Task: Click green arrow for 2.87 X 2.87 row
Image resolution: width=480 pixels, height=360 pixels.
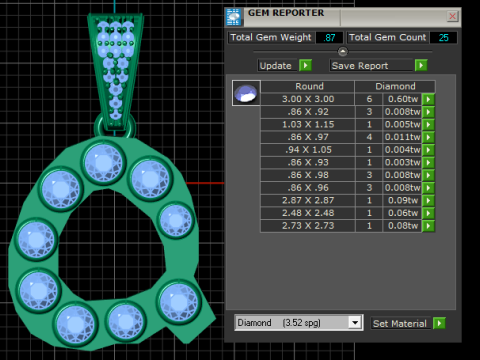Action: pyautogui.click(x=428, y=200)
